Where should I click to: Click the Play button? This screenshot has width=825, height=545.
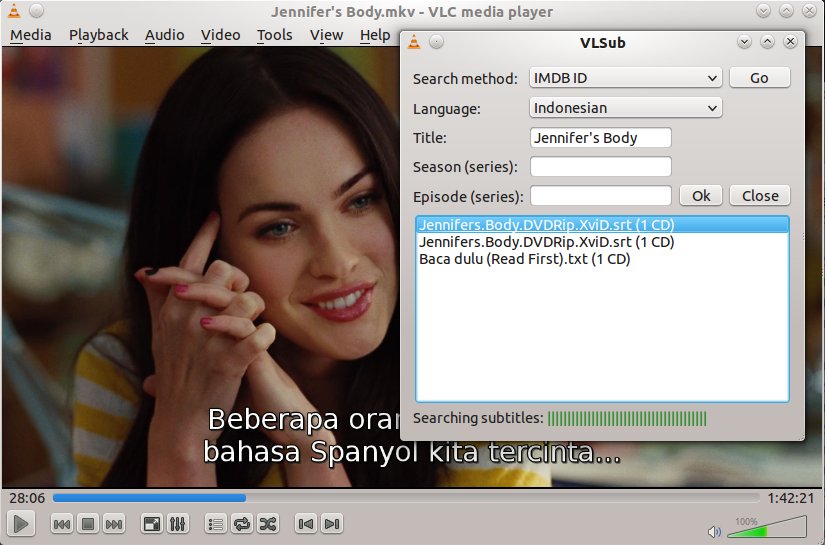tap(21, 524)
